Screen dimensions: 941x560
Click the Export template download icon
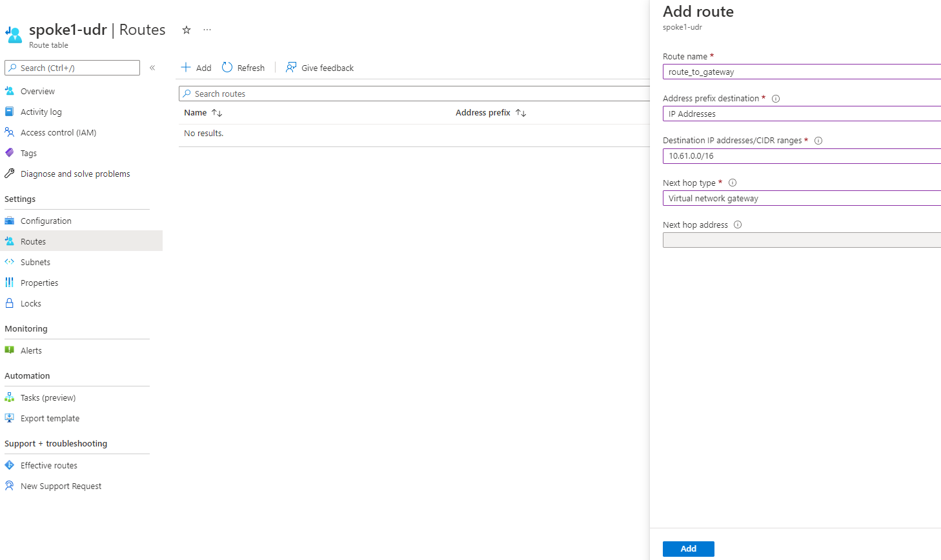click(10, 418)
